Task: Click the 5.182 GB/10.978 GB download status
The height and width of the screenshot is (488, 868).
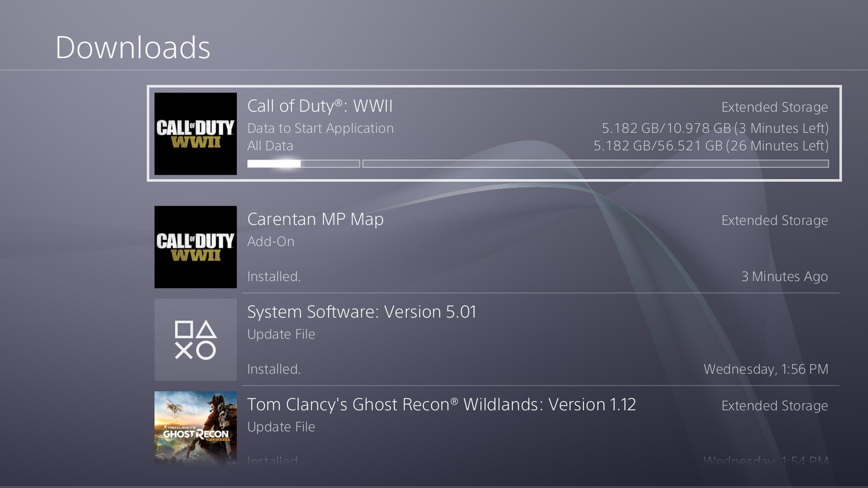Action: click(x=715, y=128)
